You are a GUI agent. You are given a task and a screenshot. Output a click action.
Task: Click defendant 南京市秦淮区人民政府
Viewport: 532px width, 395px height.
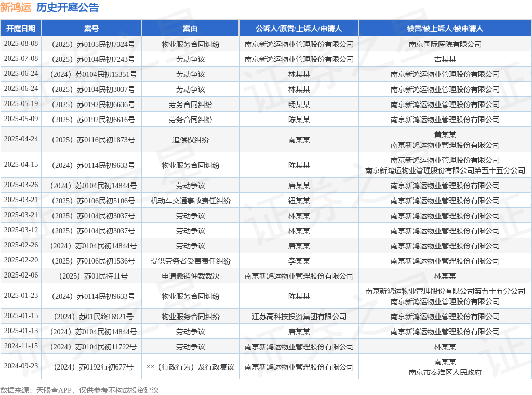click(x=445, y=372)
